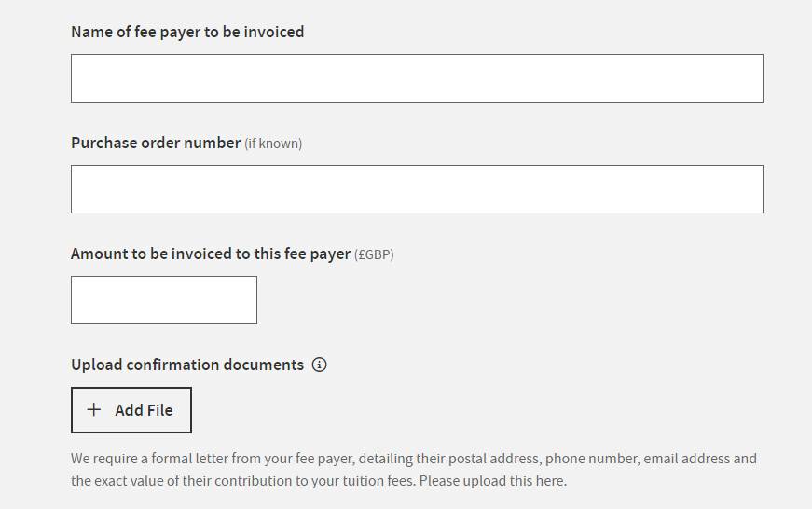
Task: Focus the Purchase order number field
Action: 417,189
